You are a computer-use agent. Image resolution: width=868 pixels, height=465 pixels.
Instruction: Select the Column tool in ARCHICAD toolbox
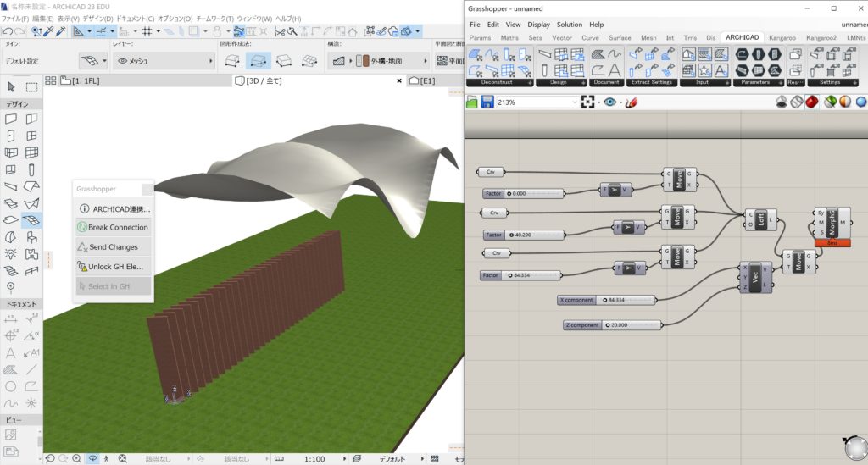pos(31,169)
